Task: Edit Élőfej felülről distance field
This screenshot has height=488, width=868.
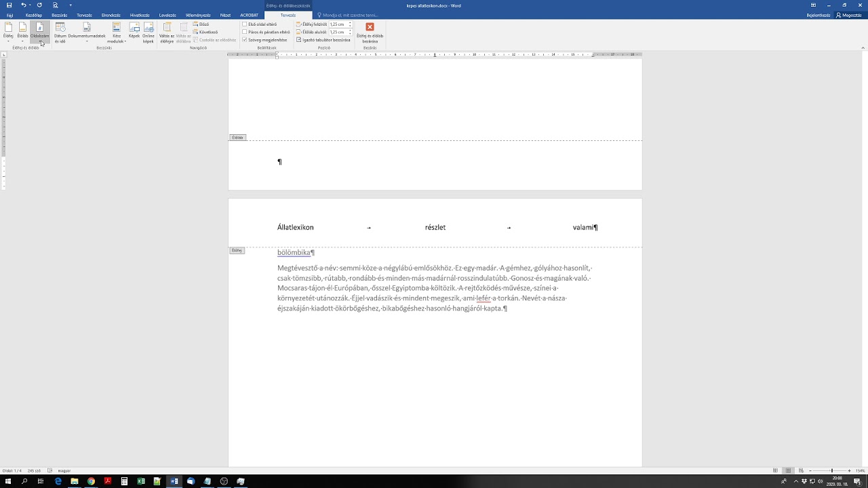Action: tap(338, 24)
